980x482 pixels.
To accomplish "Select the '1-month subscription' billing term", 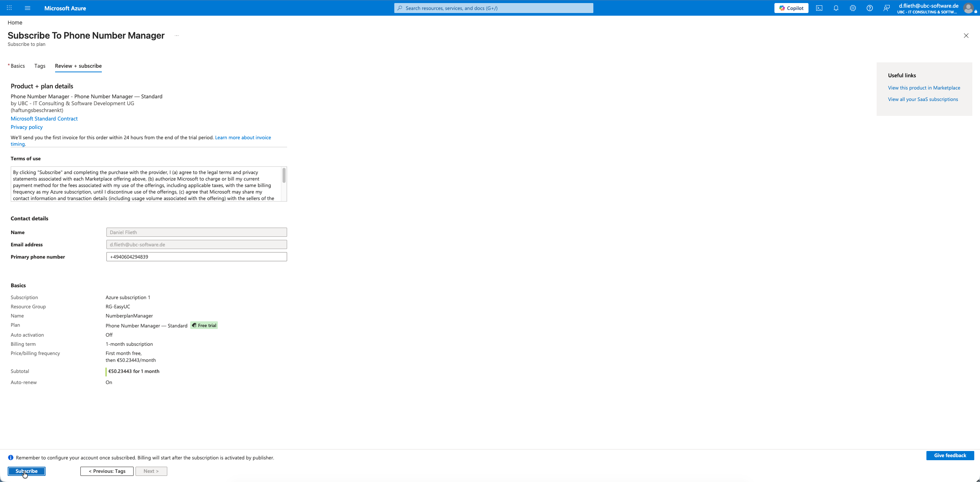I will coord(129,344).
